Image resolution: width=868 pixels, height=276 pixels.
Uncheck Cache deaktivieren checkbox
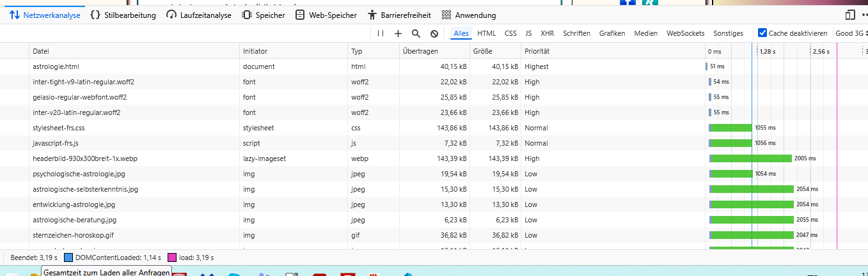(x=762, y=33)
